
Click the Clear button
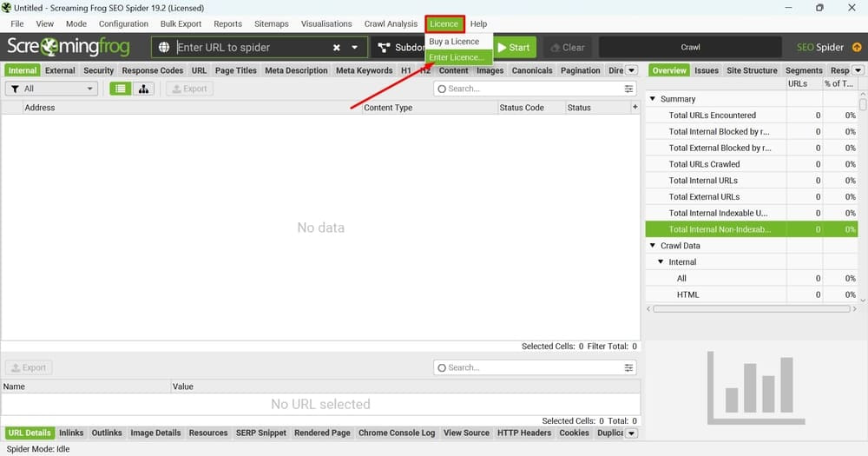point(568,48)
